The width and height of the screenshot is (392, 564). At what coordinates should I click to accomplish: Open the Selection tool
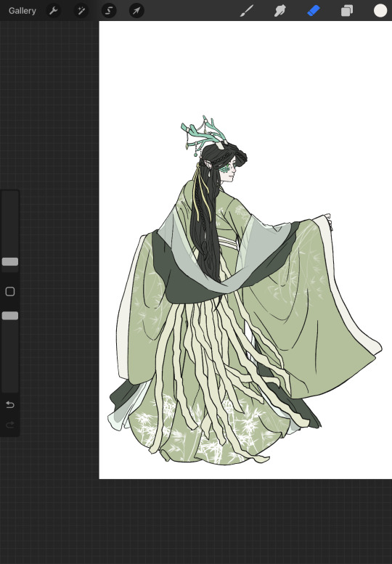[x=109, y=11]
